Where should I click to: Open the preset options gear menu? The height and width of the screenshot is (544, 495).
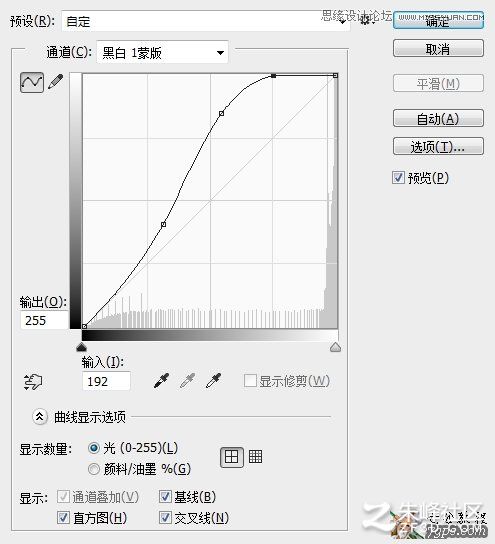(x=366, y=21)
